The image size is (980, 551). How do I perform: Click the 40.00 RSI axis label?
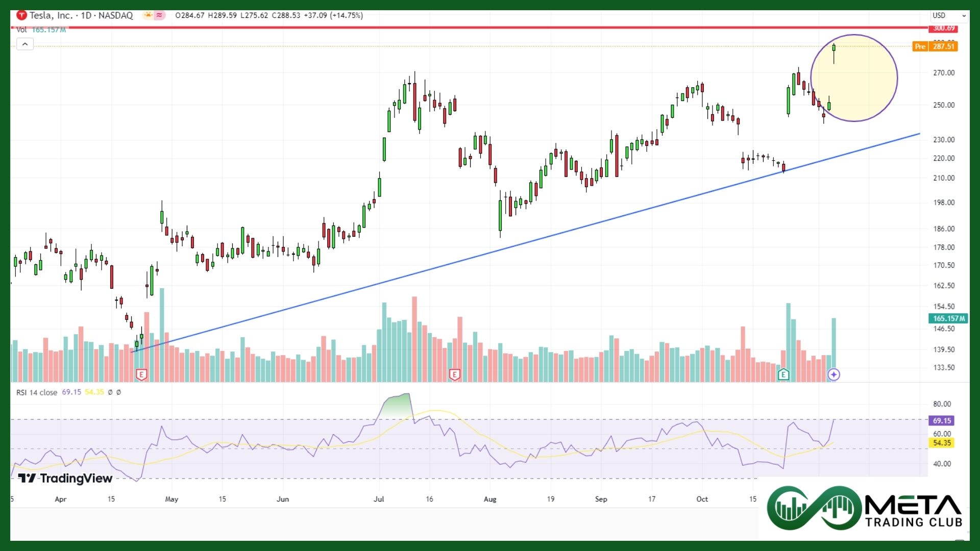click(x=942, y=464)
